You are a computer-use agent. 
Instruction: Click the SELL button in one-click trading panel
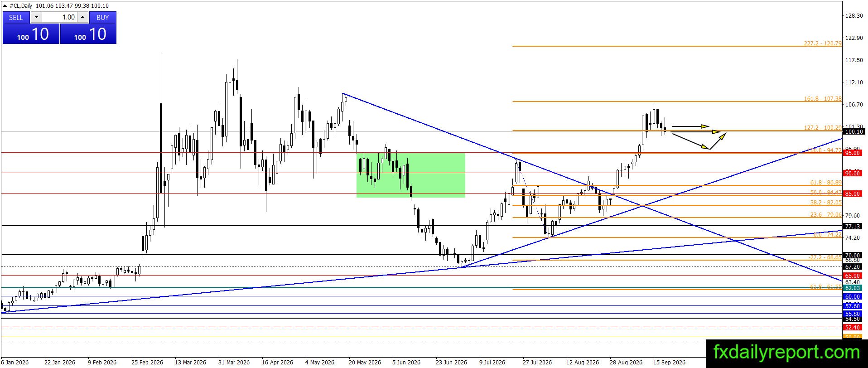(16, 17)
